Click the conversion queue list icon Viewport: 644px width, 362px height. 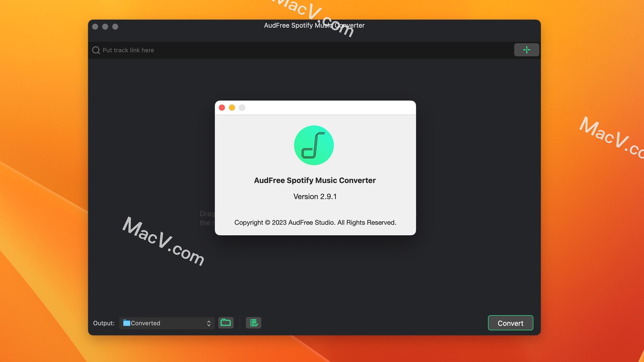coord(254,323)
